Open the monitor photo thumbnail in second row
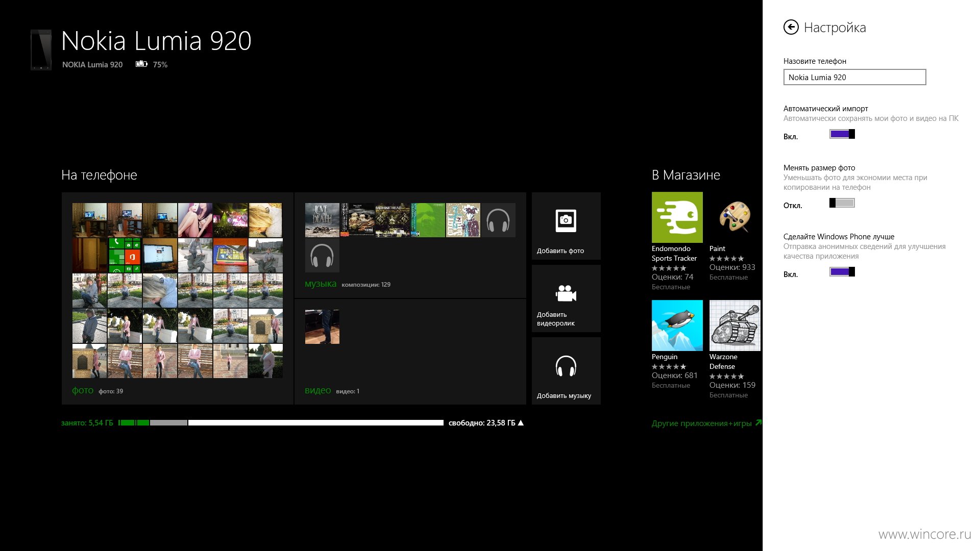The image size is (980, 551). pyautogui.click(x=160, y=255)
